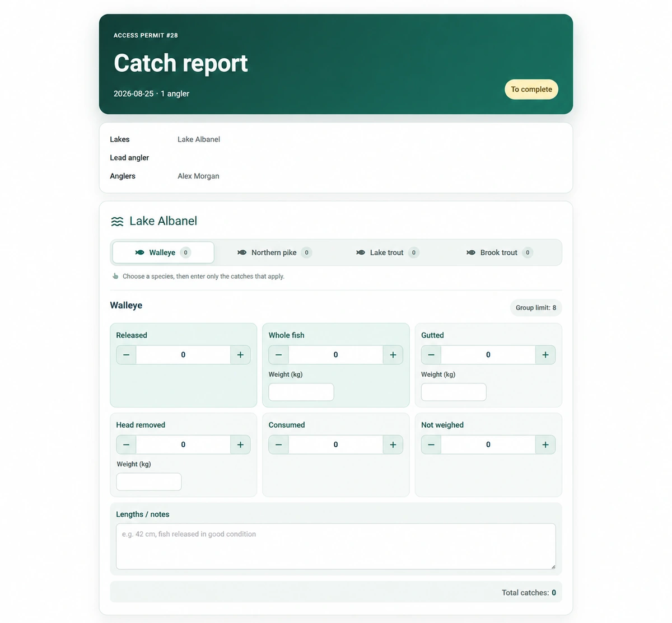Click the pointing hand hint icon
The image size is (672, 623).
coord(115,276)
